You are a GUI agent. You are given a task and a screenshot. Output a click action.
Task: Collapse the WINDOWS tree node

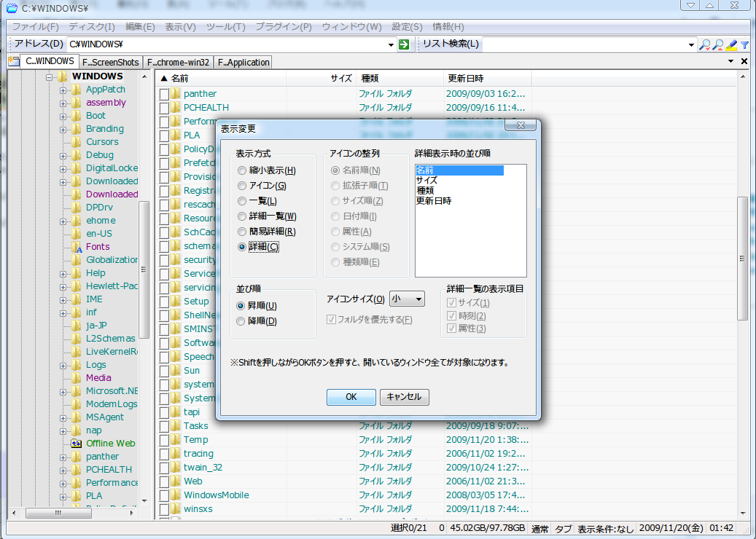(x=49, y=77)
